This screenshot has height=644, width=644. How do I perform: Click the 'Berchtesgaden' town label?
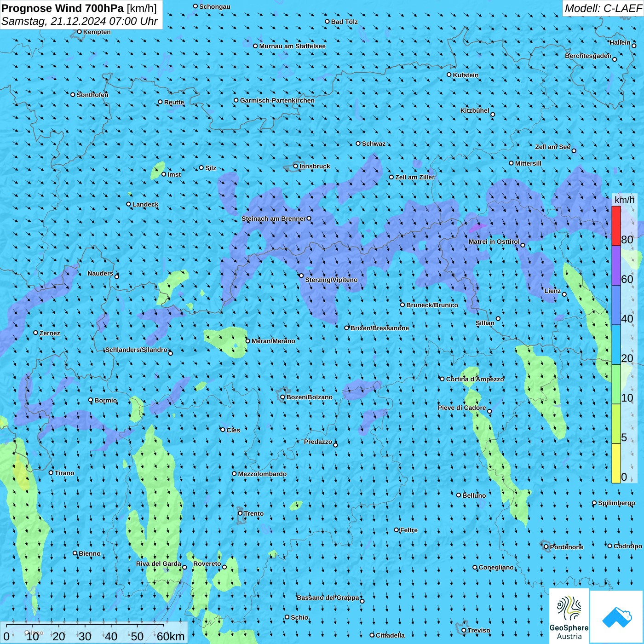tap(588, 56)
